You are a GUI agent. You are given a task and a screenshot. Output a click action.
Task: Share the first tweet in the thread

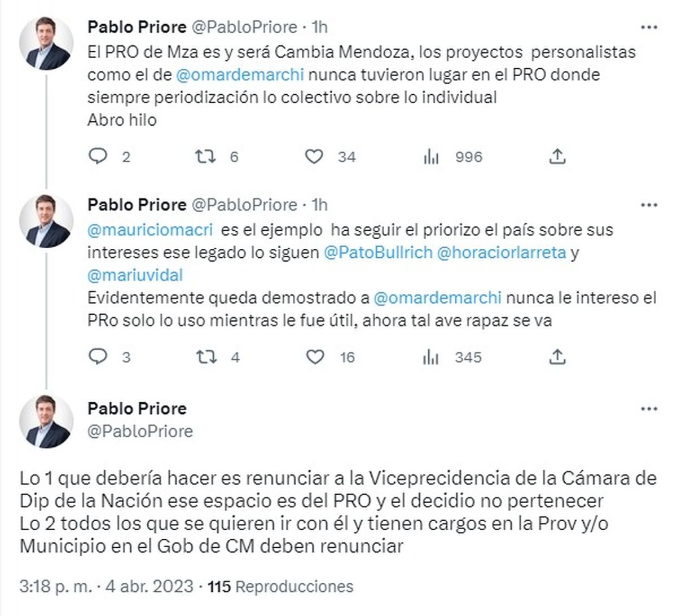click(x=557, y=156)
